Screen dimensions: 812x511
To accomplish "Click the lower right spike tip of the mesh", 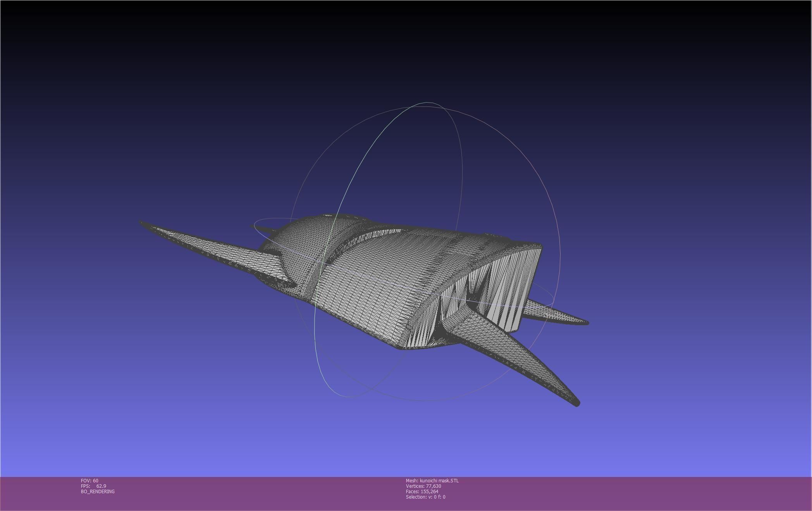I will 576,402.
